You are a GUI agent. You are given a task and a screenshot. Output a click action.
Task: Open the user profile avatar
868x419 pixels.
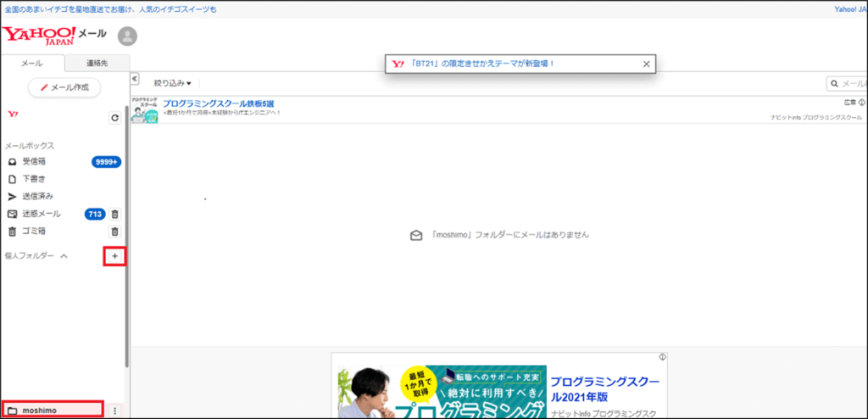[127, 36]
